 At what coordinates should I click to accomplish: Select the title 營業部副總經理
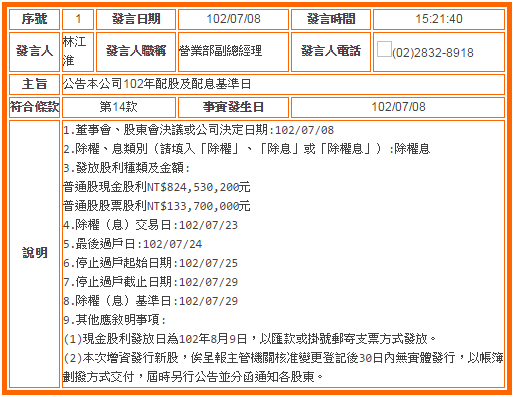(x=220, y=51)
